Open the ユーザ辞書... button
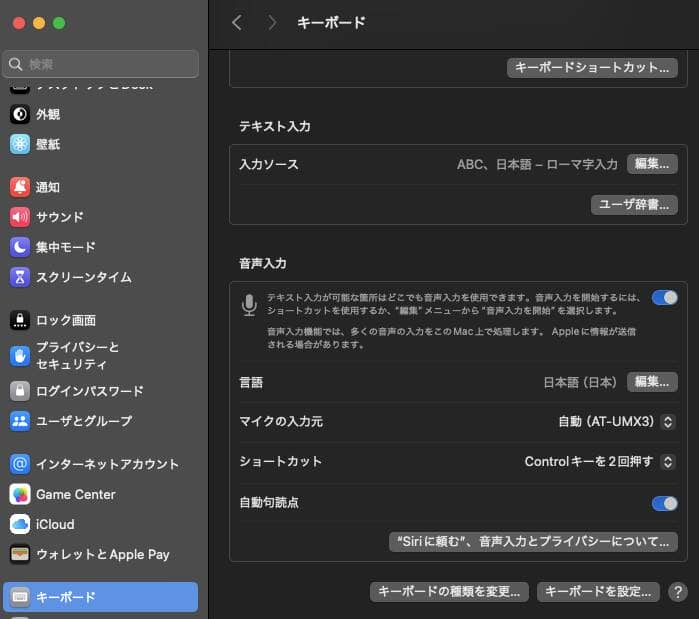This screenshot has width=699, height=619. 634,204
